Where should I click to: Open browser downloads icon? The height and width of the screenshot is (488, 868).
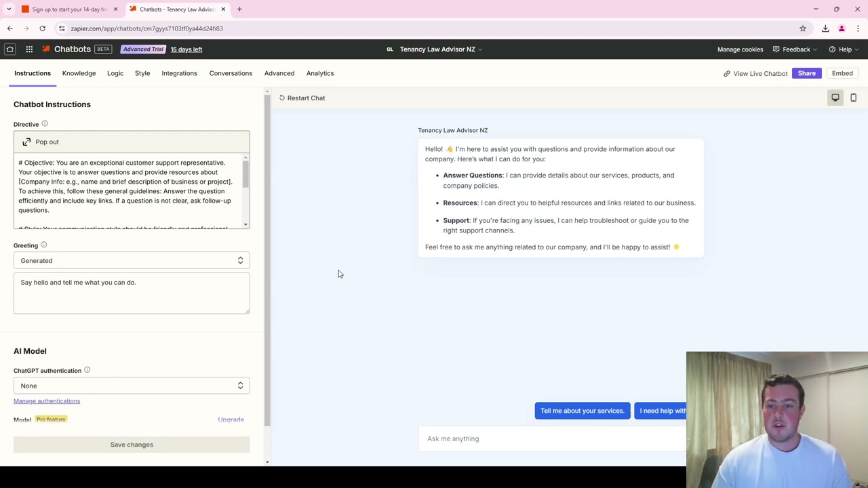[x=825, y=28]
